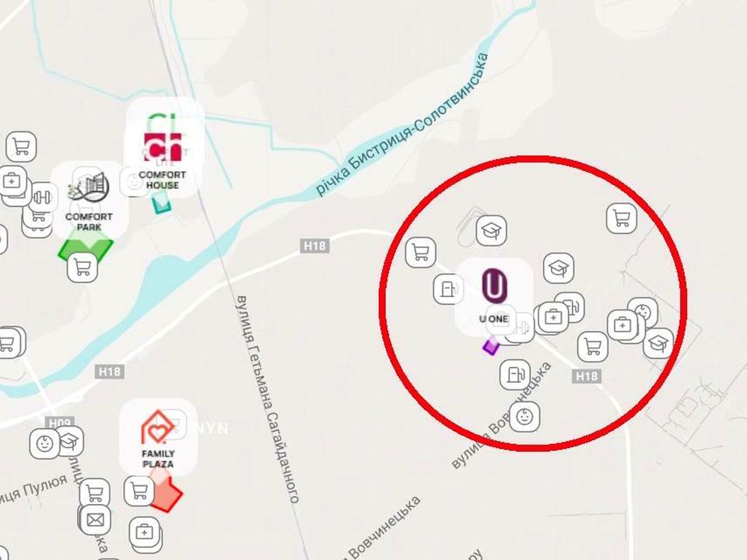This screenshot has height=560, width=747.
Task: Click the envelope post office icon
Action: tap(95, 520)
